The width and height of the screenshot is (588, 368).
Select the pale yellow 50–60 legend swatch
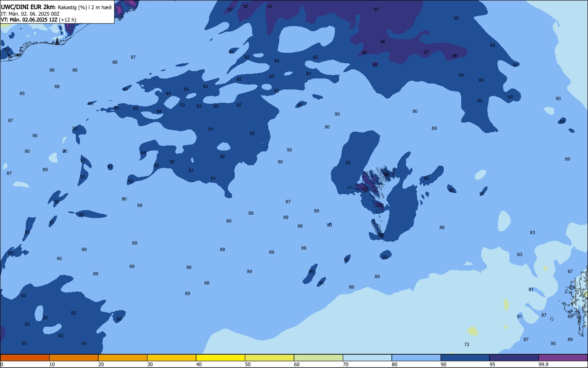click(269, 357)
